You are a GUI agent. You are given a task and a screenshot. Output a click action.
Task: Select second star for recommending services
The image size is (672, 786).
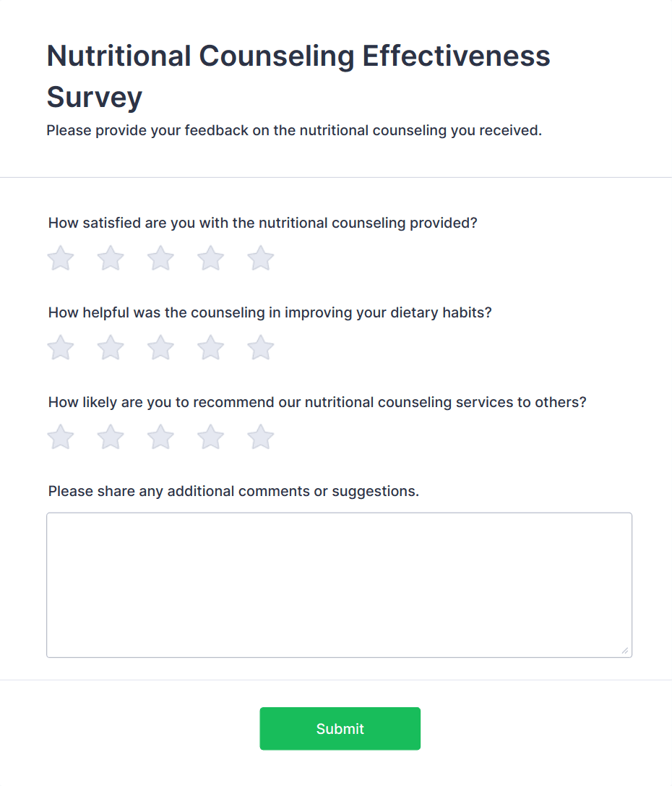pos(111,437)
